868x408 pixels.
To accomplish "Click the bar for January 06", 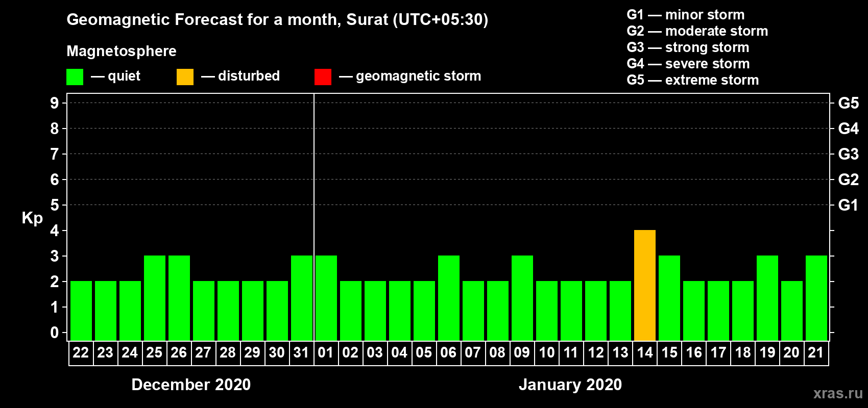I will [449, 298].
